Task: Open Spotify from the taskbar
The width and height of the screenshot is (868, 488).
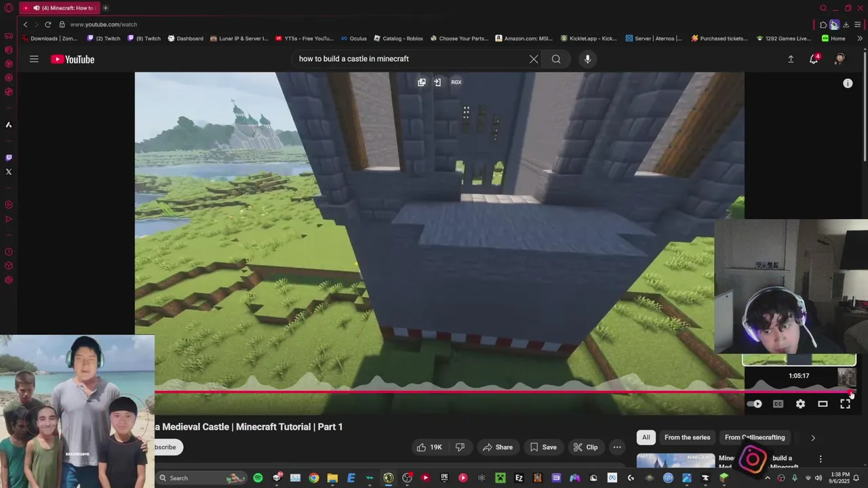Action: [258, 478]
